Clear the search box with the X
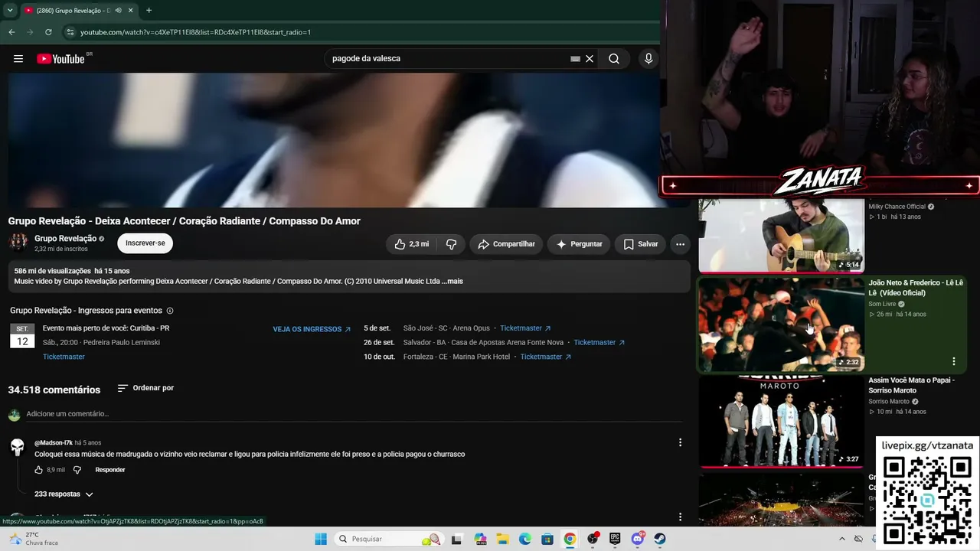 coord(590,59)
